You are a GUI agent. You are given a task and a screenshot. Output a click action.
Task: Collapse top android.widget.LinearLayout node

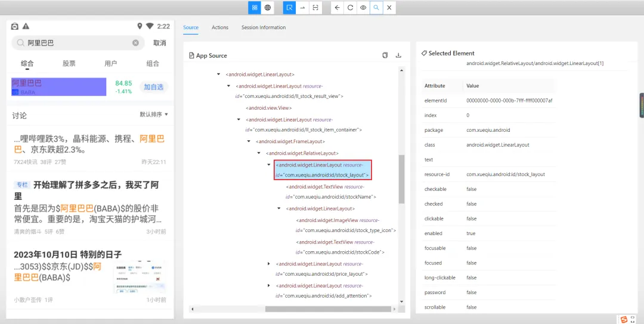[218, 75]
